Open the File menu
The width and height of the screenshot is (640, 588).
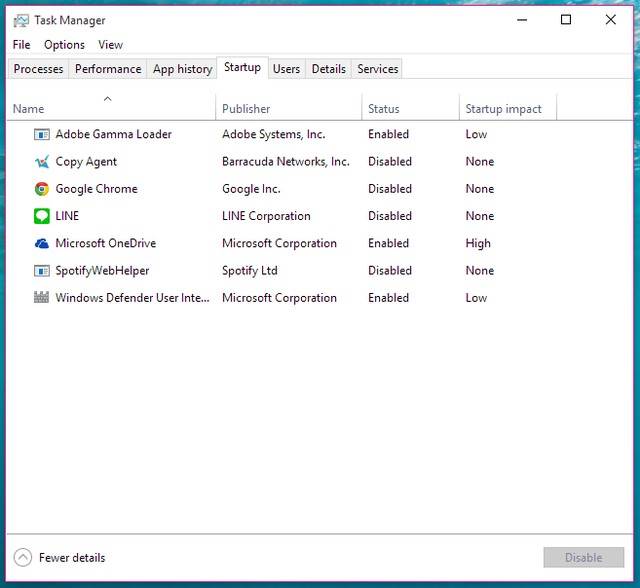tap(21, 44)
